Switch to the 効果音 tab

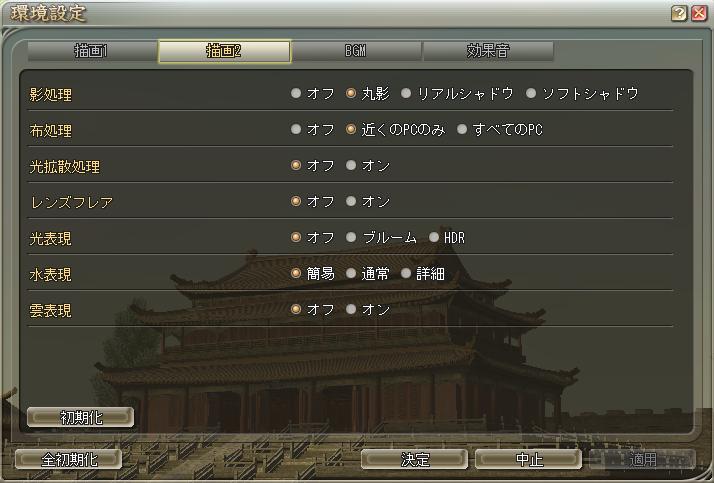click(488, 51)
